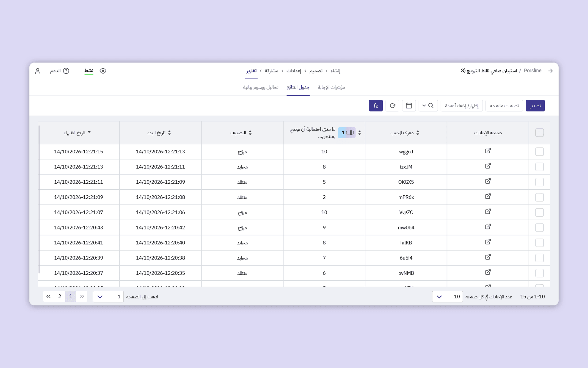The width and height of the screenshot is (588, 368).
Task: Open response page for 6u5i4
Action: pyautogui.click(x=488, y=257)
